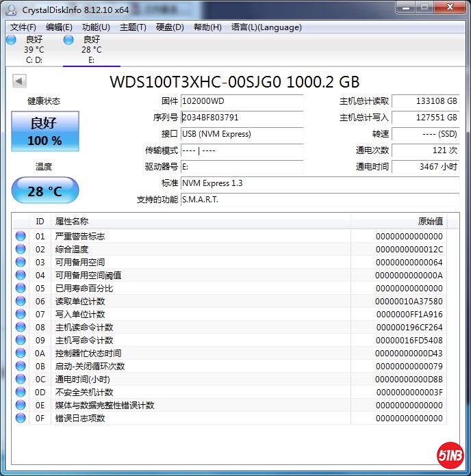The height and width of the screenshot is (476, 471).
Task: Click raw value 0000000000D43
Action: tap(409, 354)
